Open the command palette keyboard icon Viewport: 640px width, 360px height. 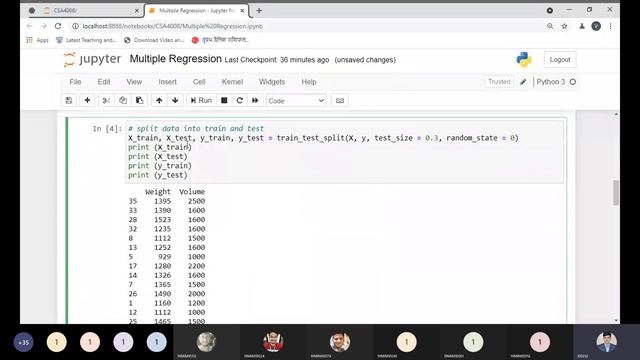click(x=340, y=100)
